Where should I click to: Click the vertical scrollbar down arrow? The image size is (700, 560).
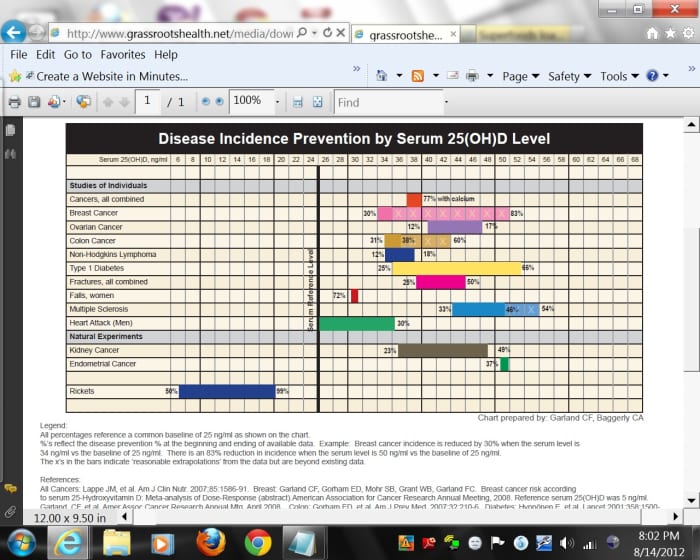tap(691, 500)
